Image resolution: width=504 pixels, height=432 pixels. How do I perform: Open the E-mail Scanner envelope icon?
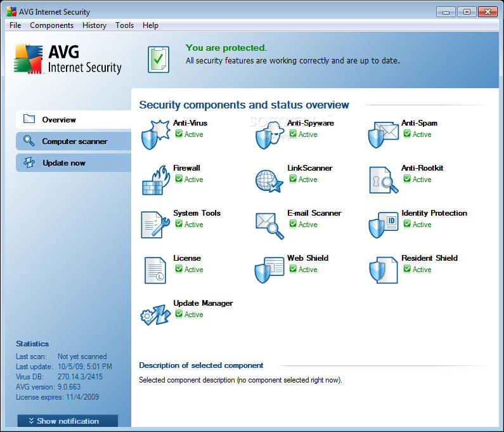click(269, 226)
